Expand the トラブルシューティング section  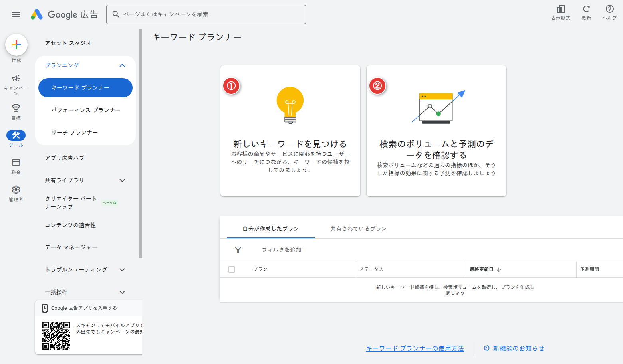click(x=122, y=270)
